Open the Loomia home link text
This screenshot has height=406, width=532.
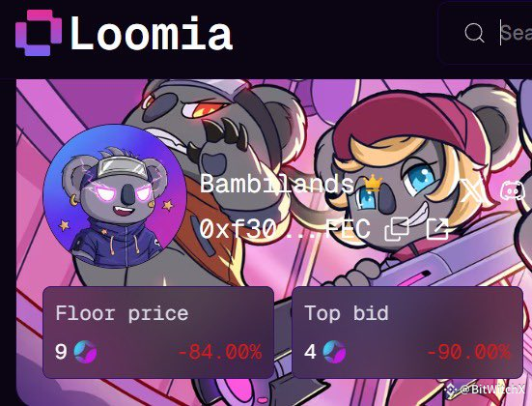(152, 34)
